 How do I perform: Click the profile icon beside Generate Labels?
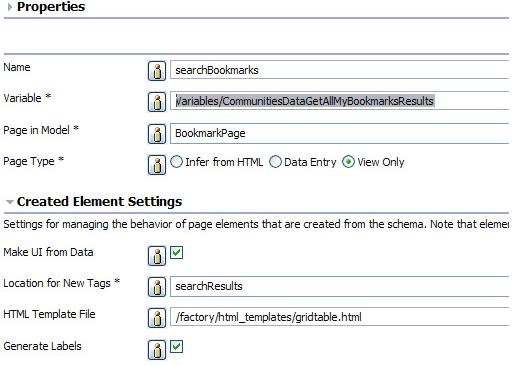point(157,350)
